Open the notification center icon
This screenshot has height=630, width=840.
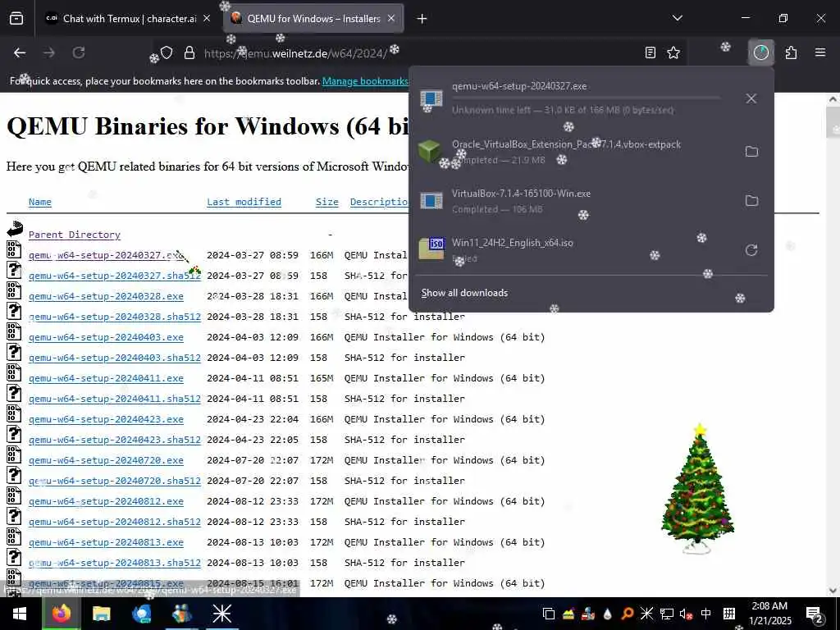pos(814,614)
